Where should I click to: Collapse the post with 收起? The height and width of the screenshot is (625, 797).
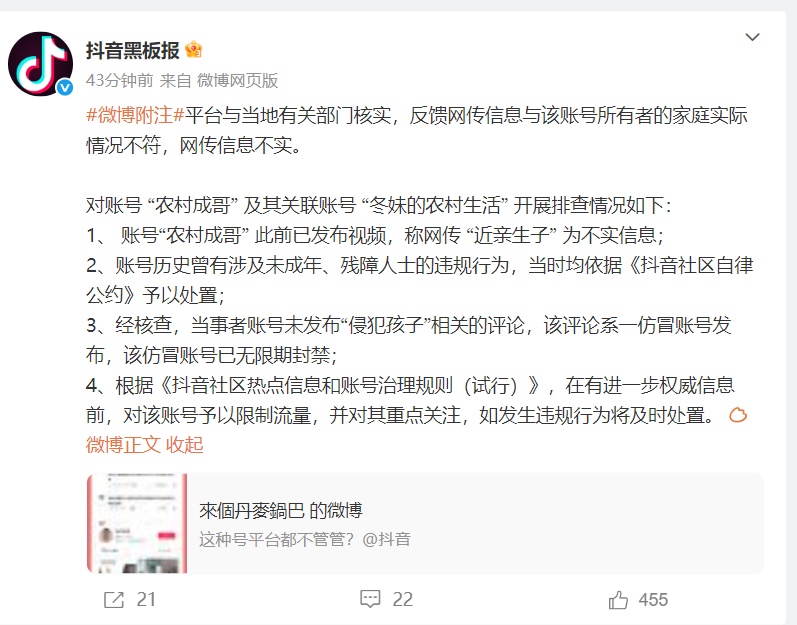point(185,445)
